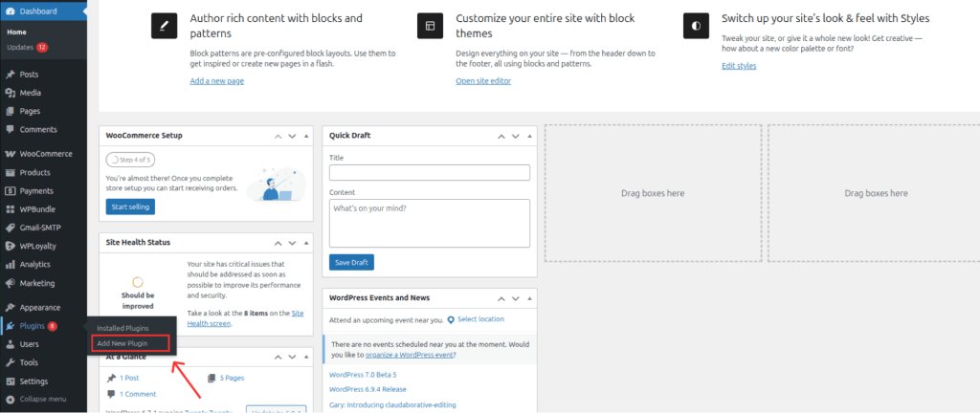Open WordPress 6.9.4 Release news link

(367, 390)
